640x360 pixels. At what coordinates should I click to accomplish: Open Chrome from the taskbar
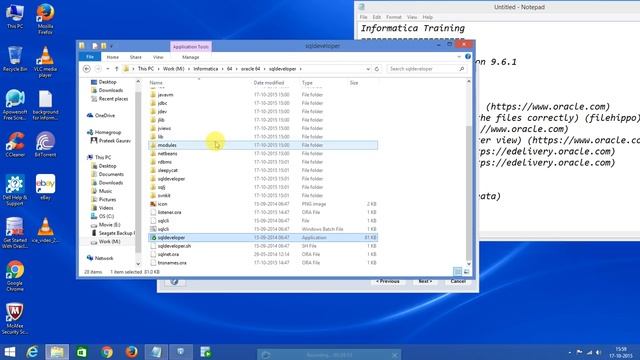pyautogui.click(x=107, y=352)
